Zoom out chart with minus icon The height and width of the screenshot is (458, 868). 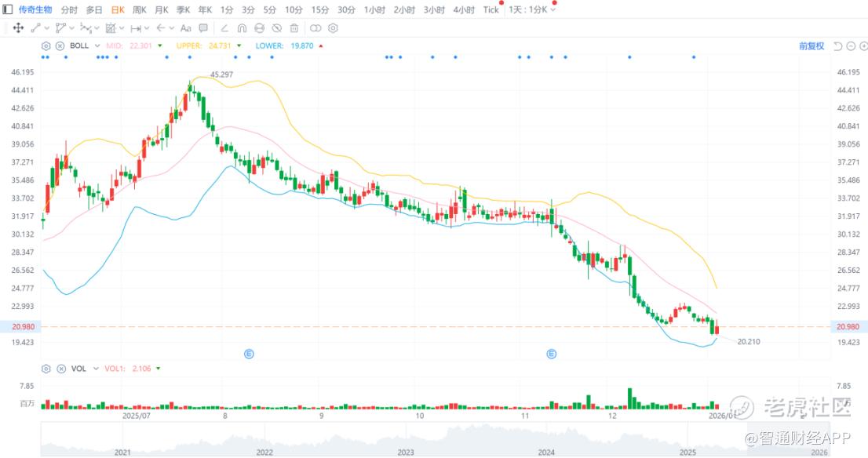(852, 46)
